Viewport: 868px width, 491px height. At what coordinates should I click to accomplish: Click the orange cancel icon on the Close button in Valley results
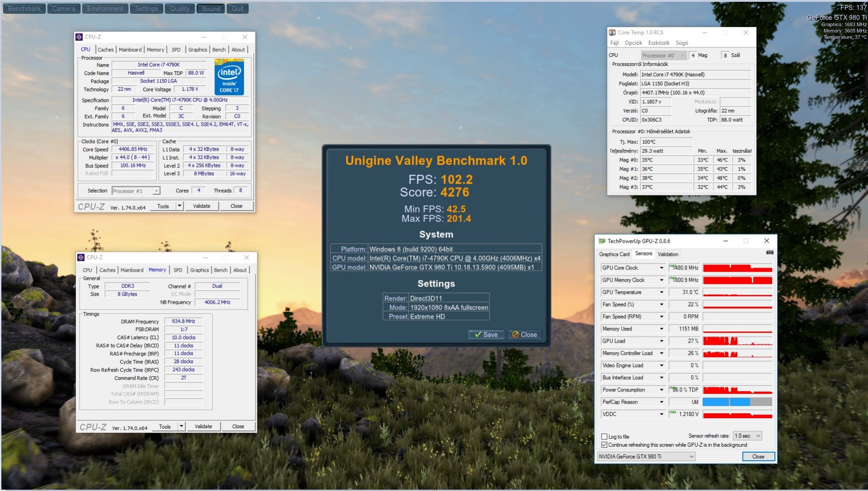tap(515, 335)
